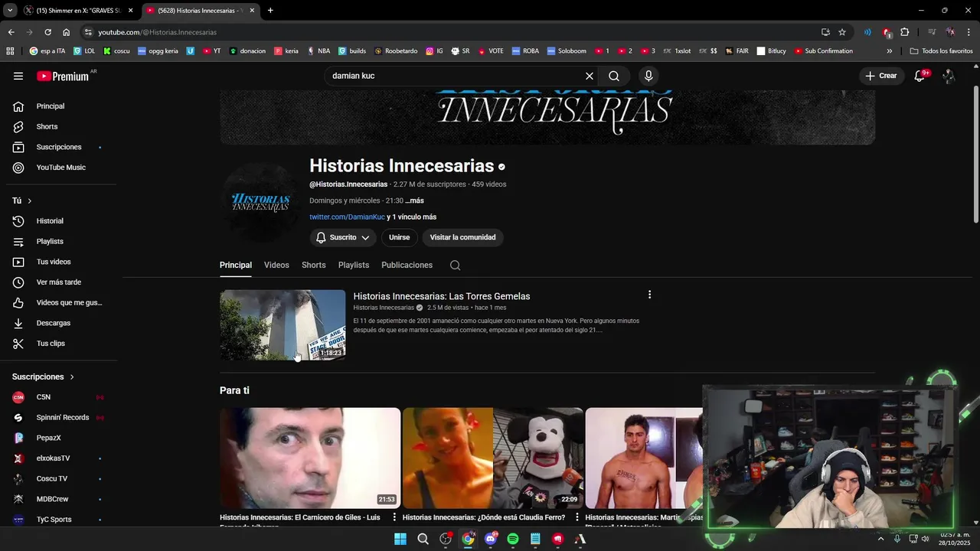
Task: Open the notifications bell in the header
Action: point(920,76)
